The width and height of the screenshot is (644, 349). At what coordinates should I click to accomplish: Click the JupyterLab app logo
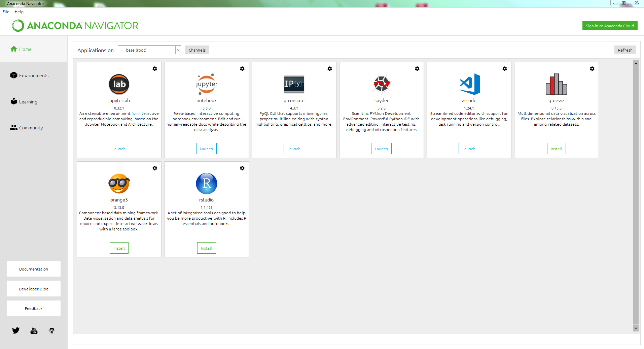point(119,84)
